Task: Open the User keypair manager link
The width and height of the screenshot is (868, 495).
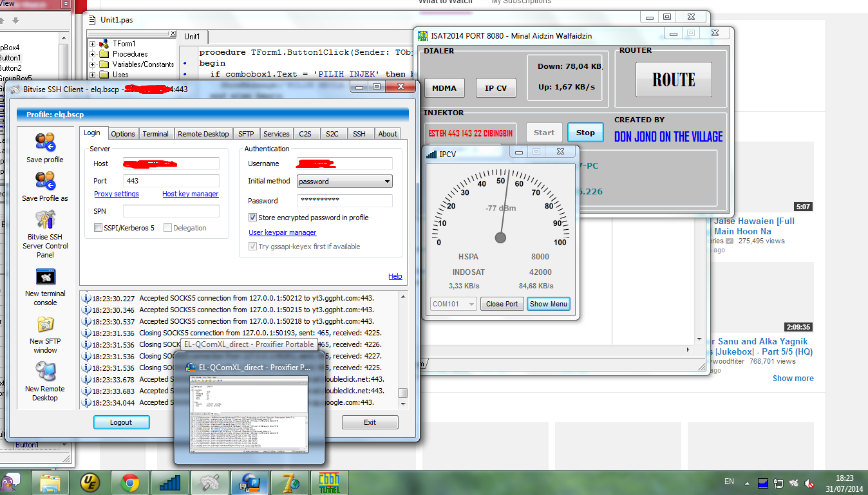Action: click(x=283, y=232)
